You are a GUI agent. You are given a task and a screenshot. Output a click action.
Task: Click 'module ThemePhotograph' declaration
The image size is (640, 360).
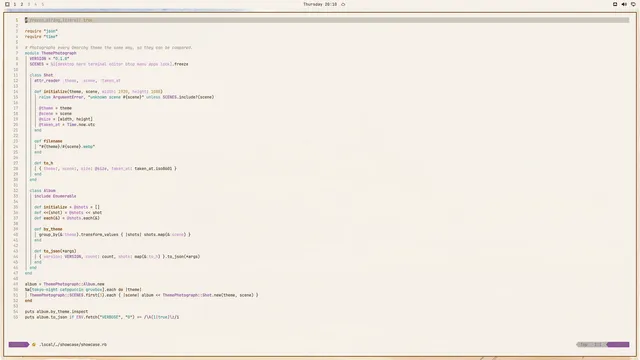[51, 53]
